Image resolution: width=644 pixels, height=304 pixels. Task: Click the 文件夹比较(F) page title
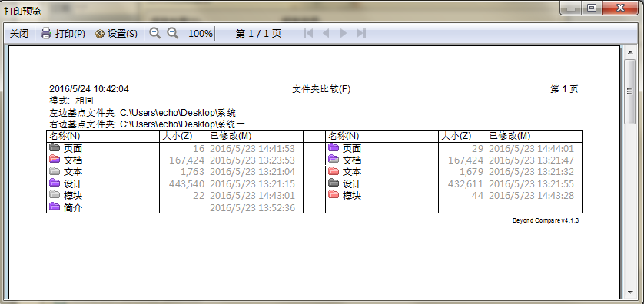[321, 89]
